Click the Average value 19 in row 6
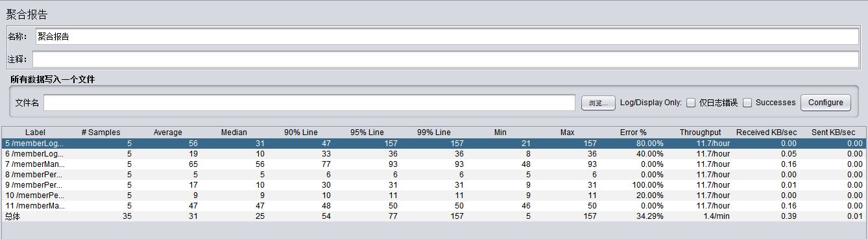The height and width of the screenshot is (239, 868). tap(193, 154)
